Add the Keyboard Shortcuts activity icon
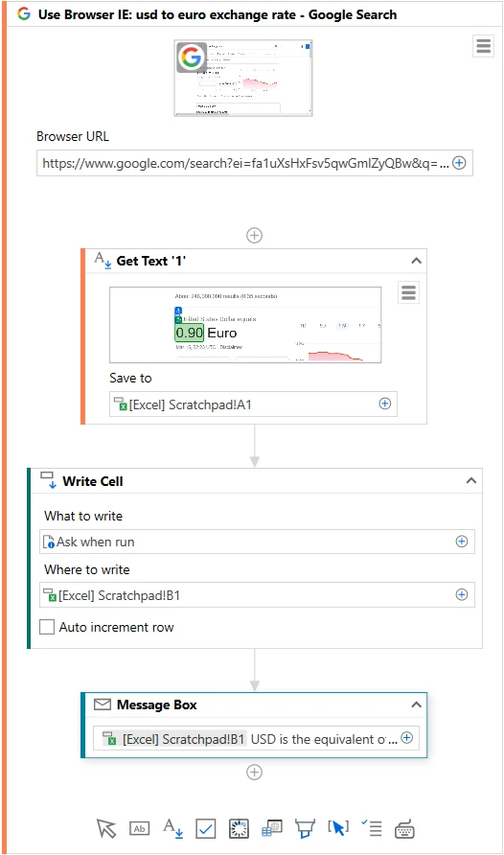 (404, 829)
